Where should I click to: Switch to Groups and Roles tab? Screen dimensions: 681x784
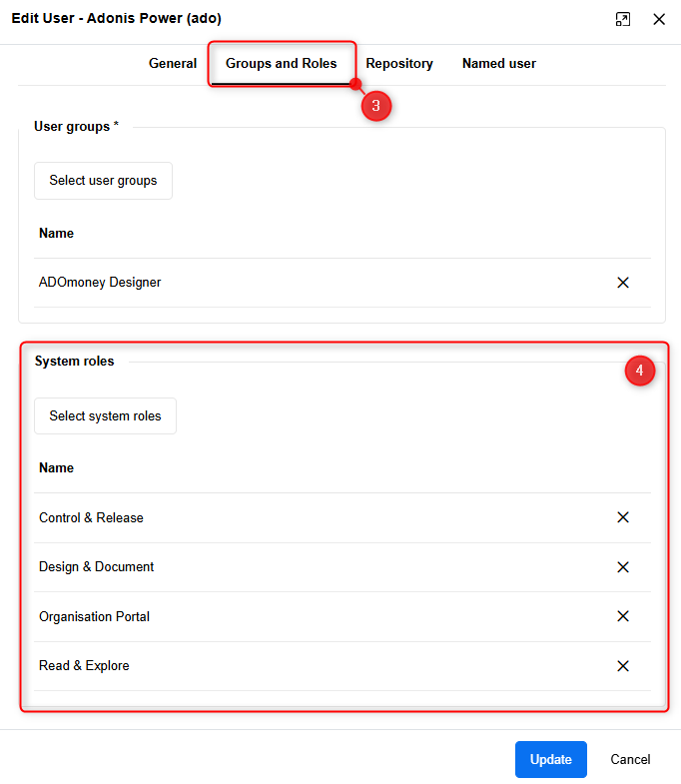281,64
